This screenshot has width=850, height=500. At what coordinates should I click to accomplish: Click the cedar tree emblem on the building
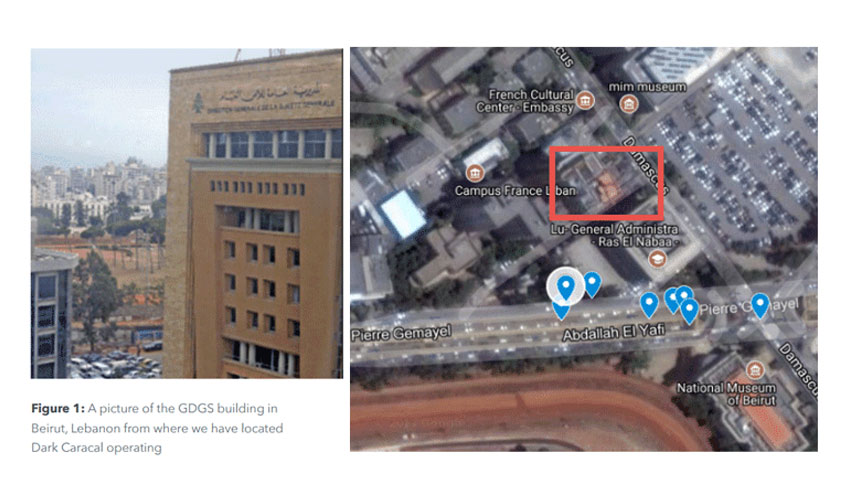[x=198, y=103]
